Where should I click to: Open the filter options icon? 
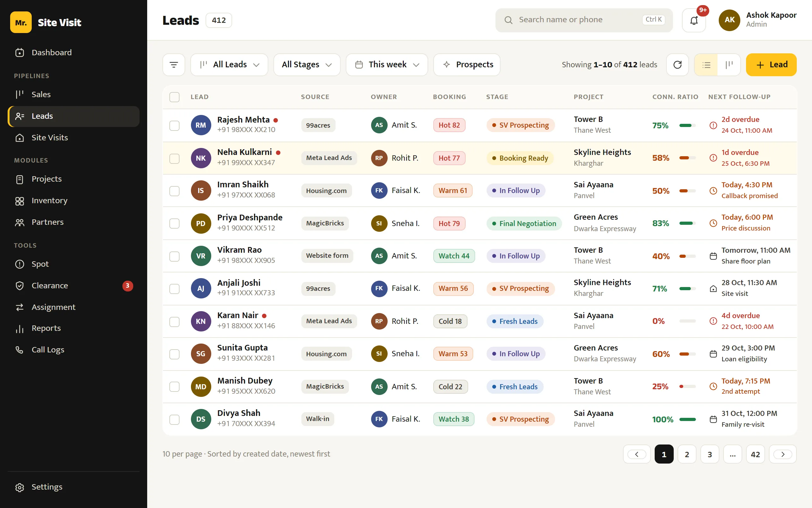174,64
